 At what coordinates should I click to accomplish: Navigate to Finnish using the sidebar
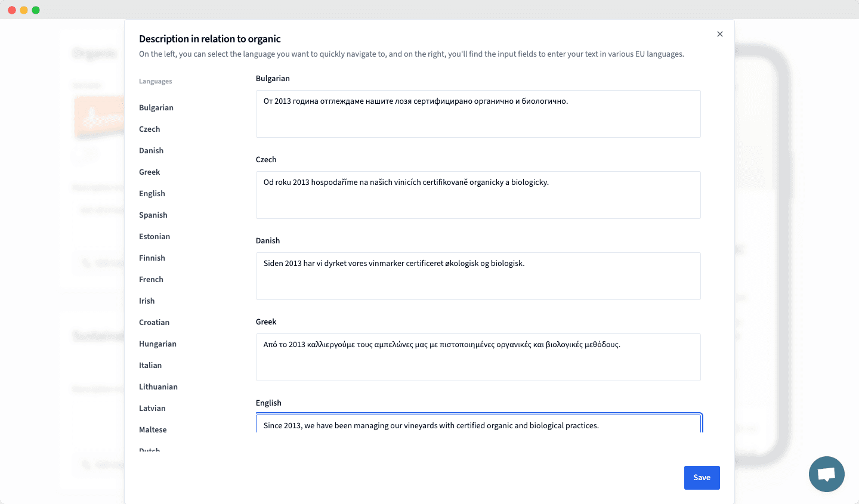(x=152, y=258)
